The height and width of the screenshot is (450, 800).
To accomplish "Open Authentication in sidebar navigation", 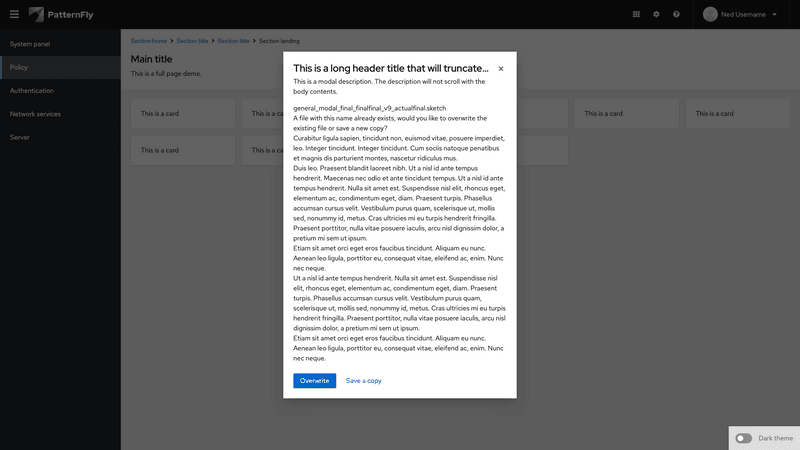I will pyautogui.click(x=32, y=91).
